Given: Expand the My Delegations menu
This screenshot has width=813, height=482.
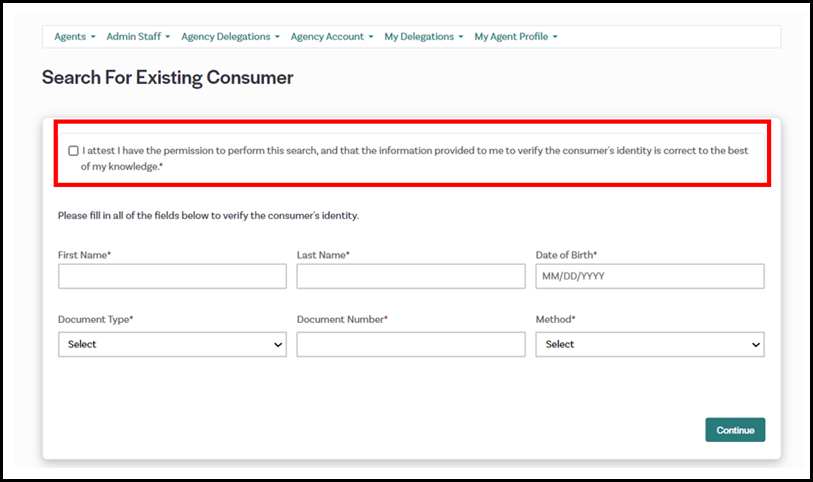Looking at the screenshot, I should [x=423, y=37].
